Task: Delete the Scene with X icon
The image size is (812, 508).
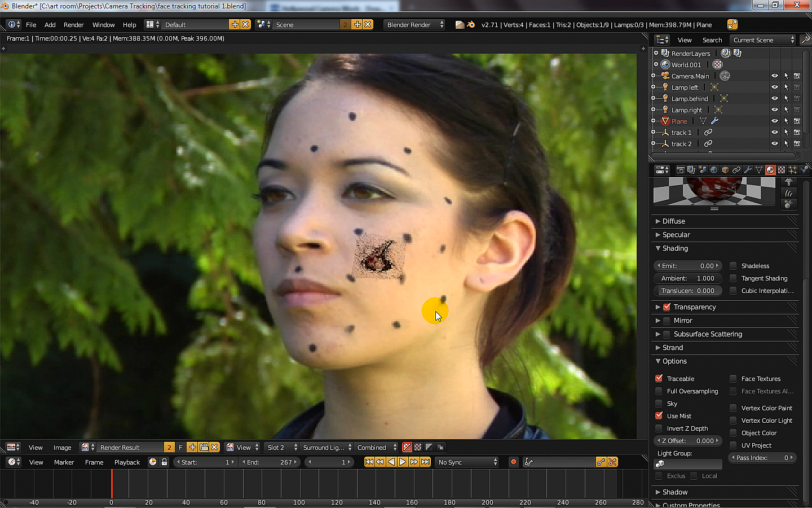Action: click(368, 24)
